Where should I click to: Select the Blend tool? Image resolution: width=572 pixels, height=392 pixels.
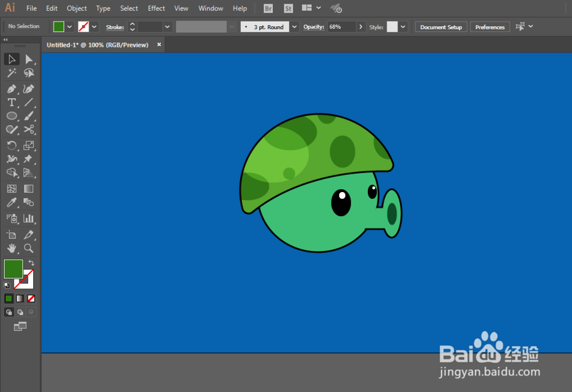[29, 202]
